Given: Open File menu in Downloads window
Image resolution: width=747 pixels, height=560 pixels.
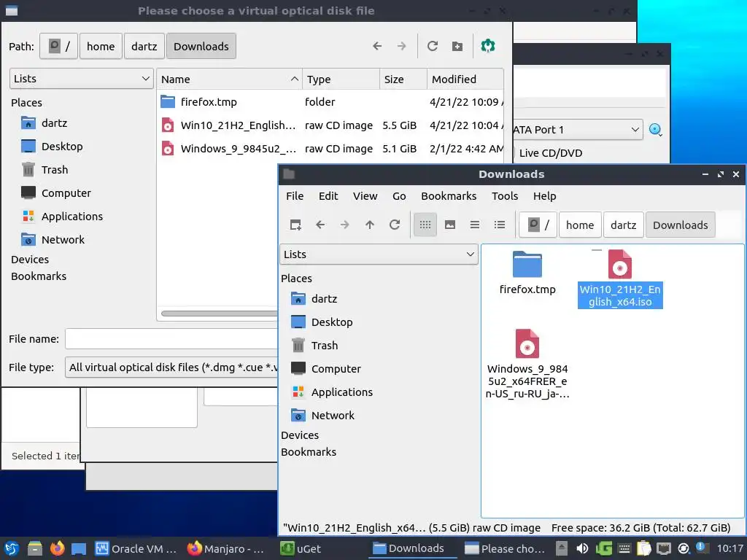Looking at the screenshot, I should point(295,195).
